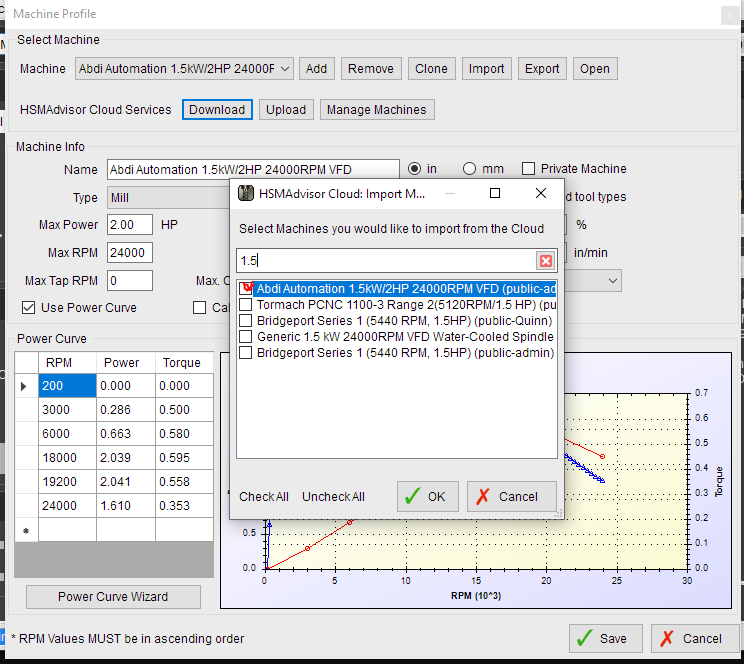Click the Power column header
This screenshot has width=744, height=664.
[x=126, y=363]
